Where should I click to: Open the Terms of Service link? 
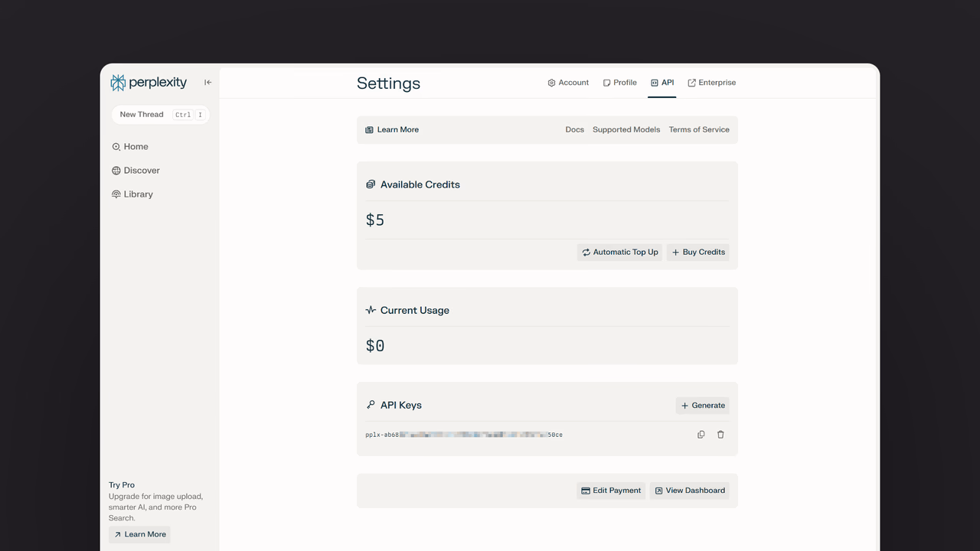pos(699,130)
